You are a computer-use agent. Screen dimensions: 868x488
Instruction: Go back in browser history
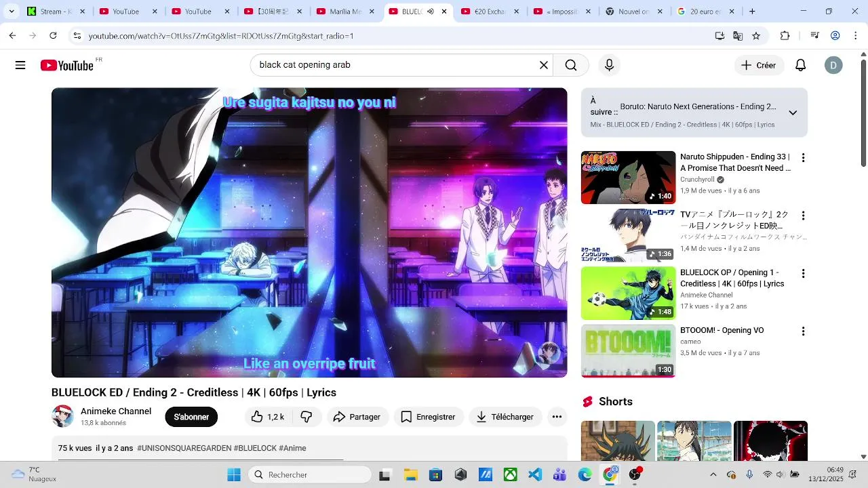tap(12, 36)
